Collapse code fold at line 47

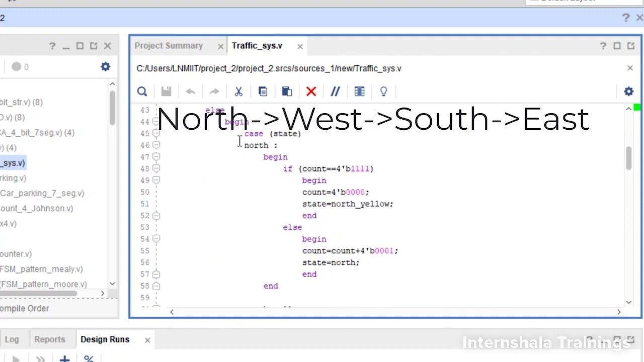click(x=156, y=157)
